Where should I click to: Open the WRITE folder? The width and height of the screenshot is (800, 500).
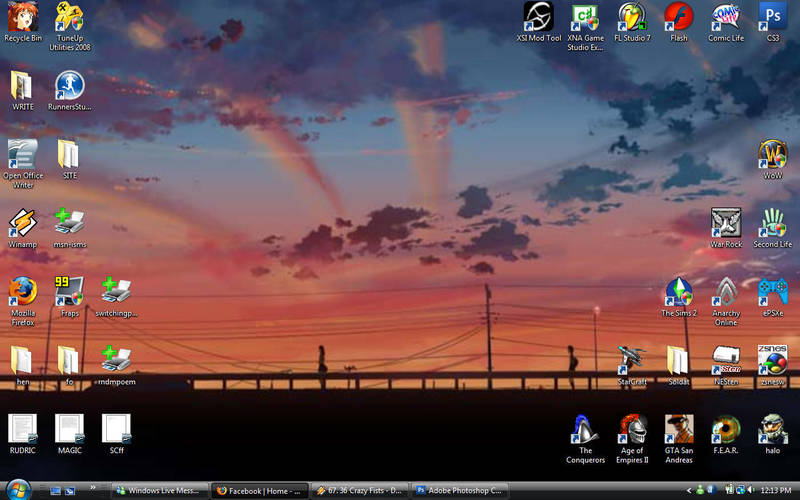coord(22,91)
